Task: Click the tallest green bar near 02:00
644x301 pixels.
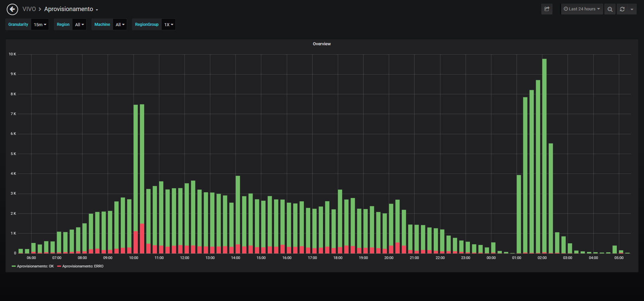Action: (544, 155)
